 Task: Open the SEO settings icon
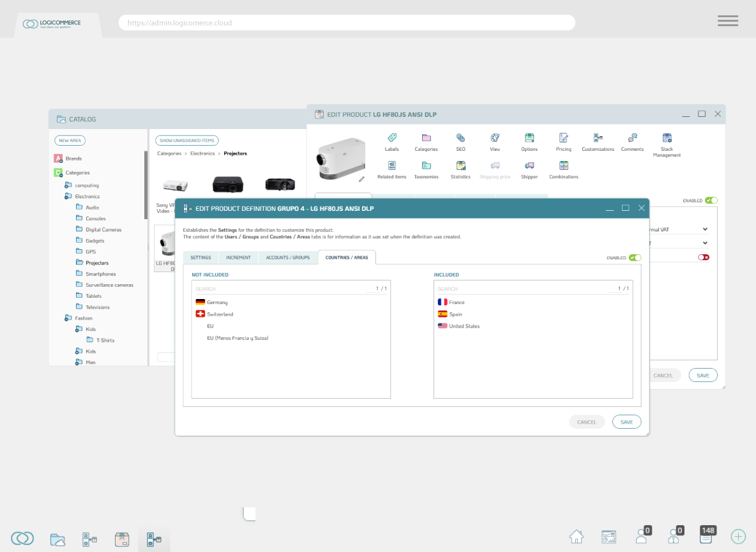(460, 142)
